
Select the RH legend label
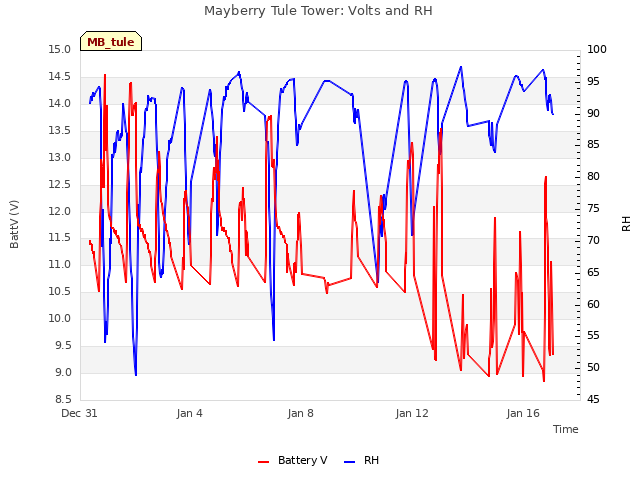(x=371, y=460)
